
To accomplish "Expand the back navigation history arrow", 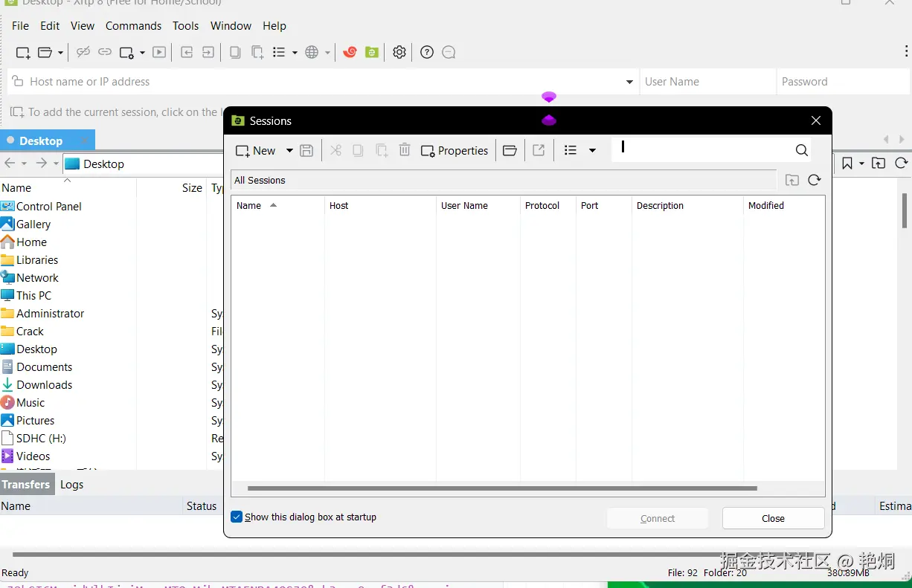I will [24, 164].
